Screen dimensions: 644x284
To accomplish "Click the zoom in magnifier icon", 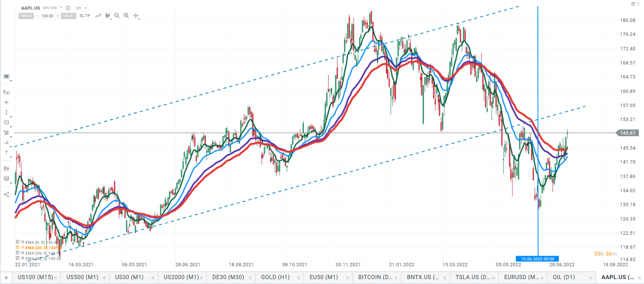I will click(126, 16).
